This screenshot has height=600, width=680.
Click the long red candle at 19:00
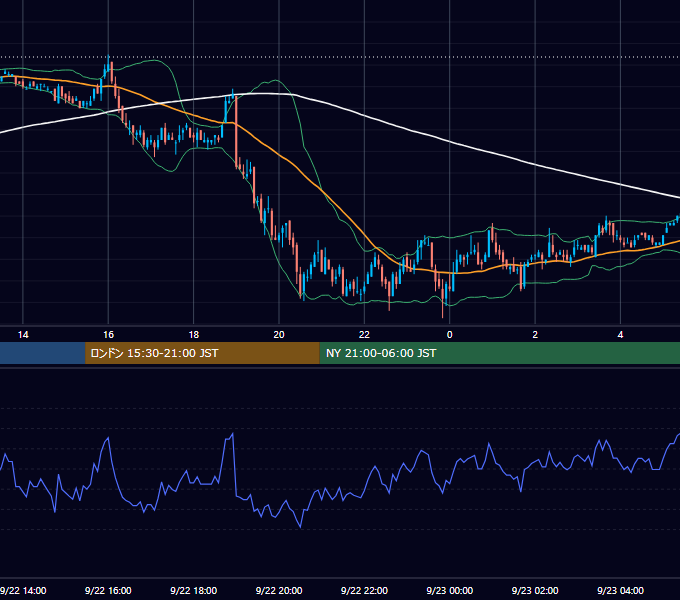236,130
